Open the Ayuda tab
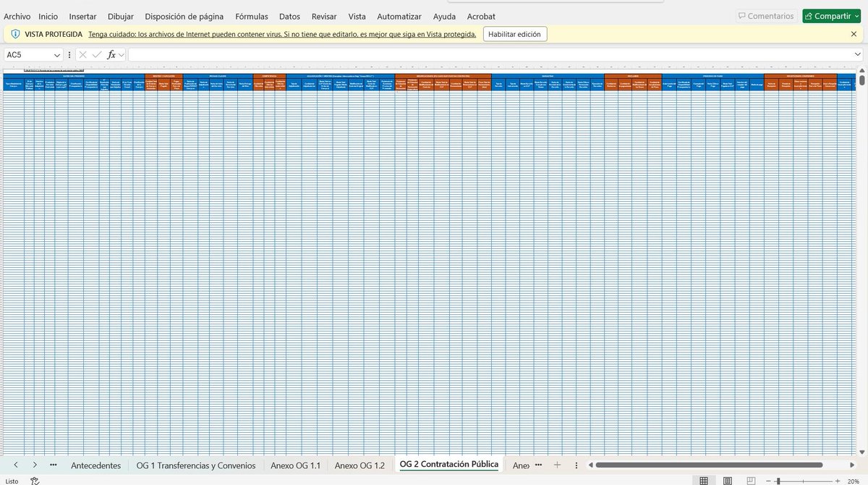868x485 pixels. (x=444, y=16)
